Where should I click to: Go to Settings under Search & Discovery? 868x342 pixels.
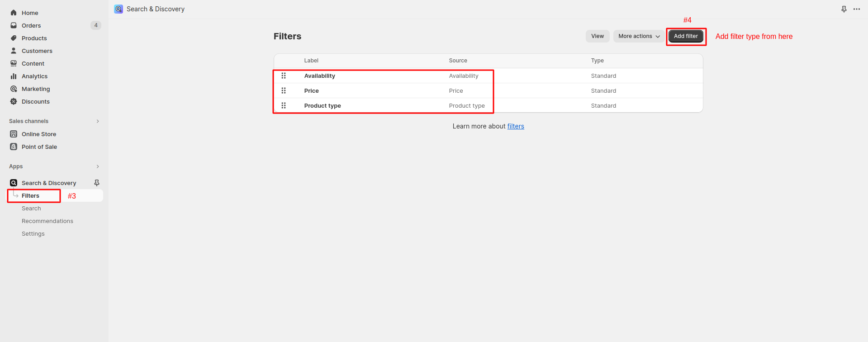[33, 234]
